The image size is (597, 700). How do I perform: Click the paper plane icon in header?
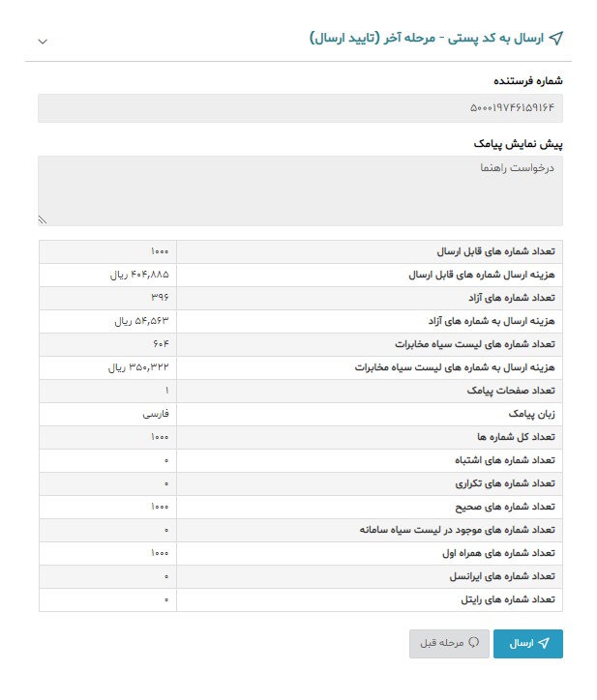[x=555, y=39]
